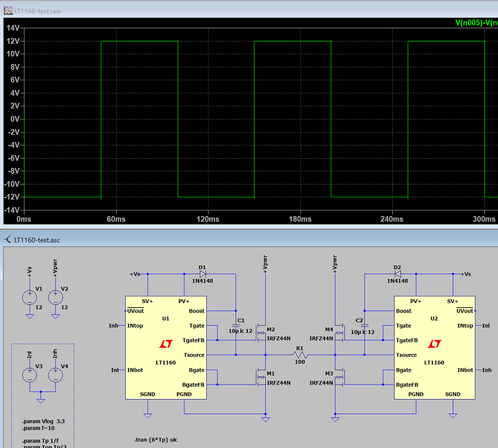Click the Inh net label at U1 INtop

[x=113, y=326]
